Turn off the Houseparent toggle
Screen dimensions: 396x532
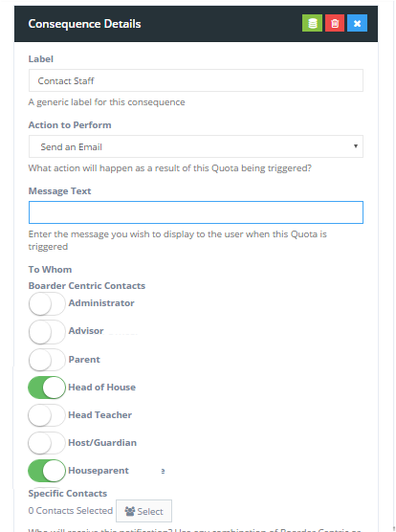click(x=47, y=471)
